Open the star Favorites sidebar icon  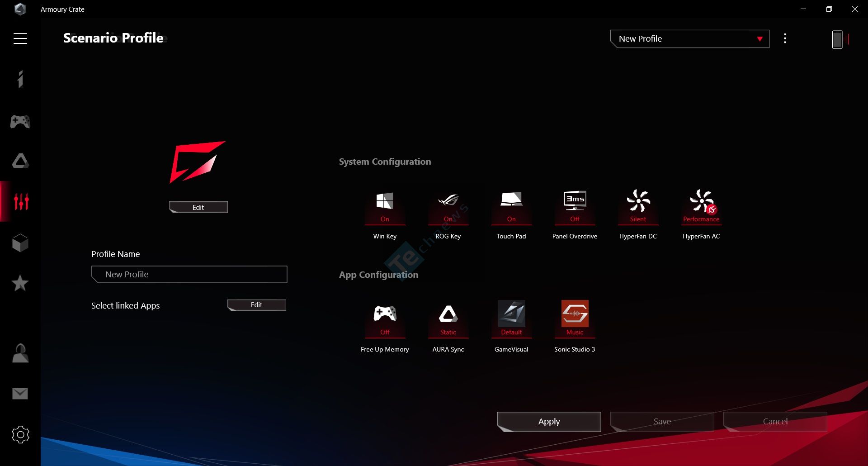[x=20, y=283]
